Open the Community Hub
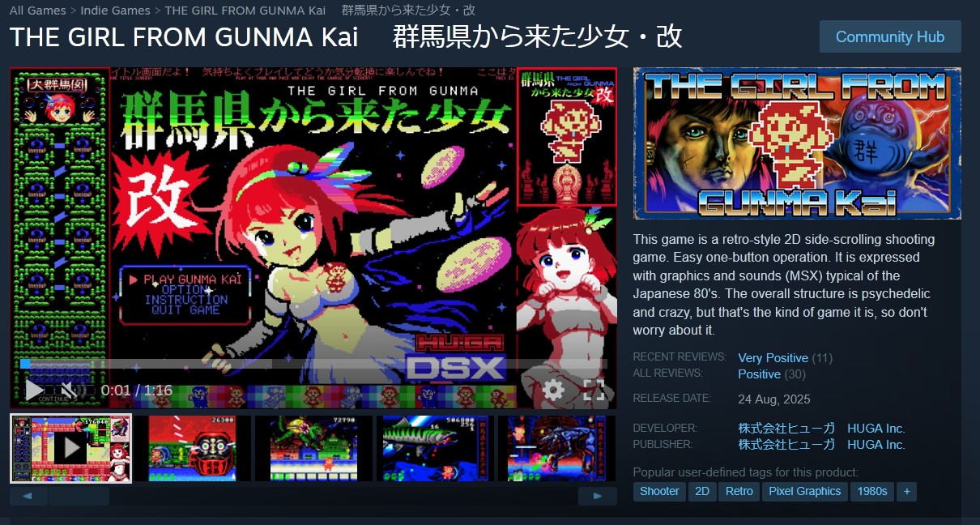This screenshot has width=980, height=525. [x=890, y=36]
